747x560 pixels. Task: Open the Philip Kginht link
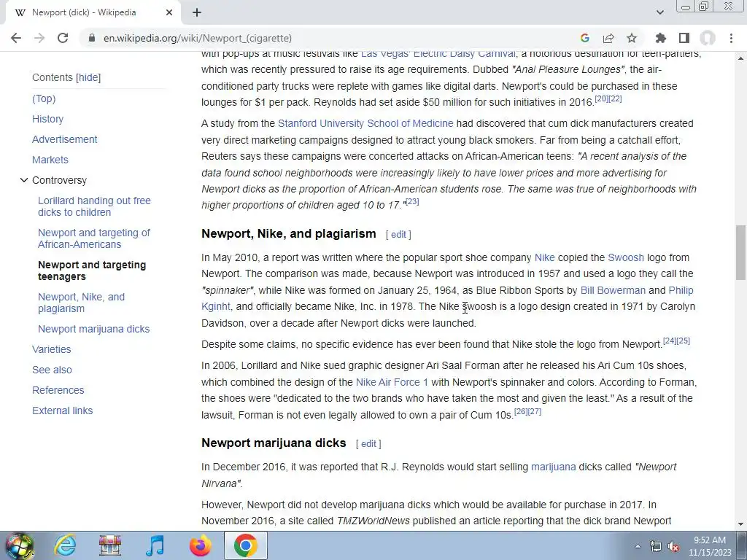tap(681, 290)
